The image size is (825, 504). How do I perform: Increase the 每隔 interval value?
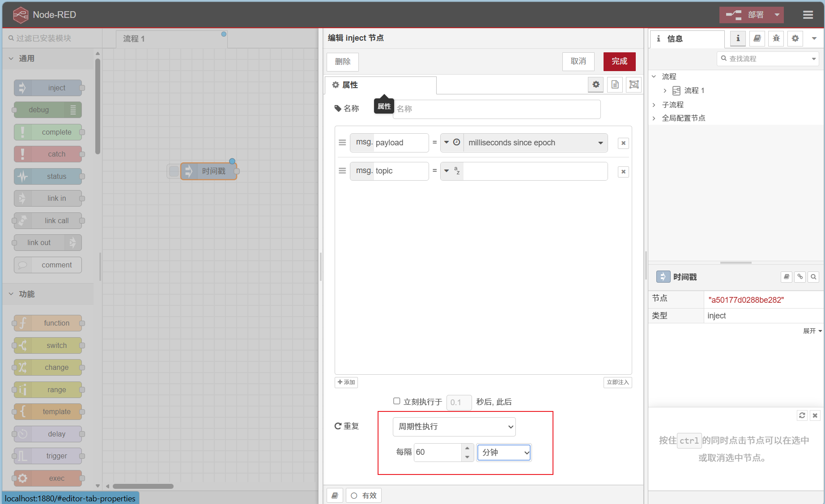pos(468,448)
